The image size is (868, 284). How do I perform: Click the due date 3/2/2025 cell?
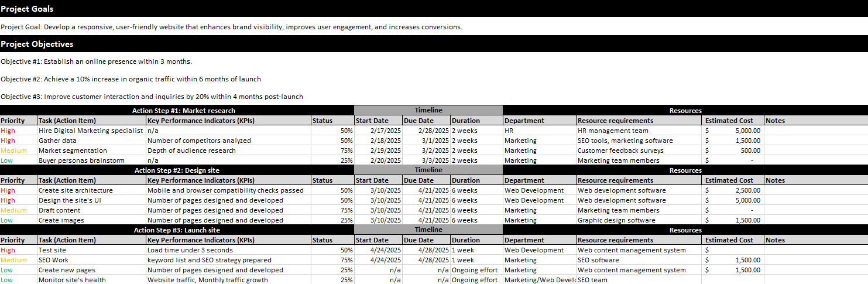pos(426,150)
